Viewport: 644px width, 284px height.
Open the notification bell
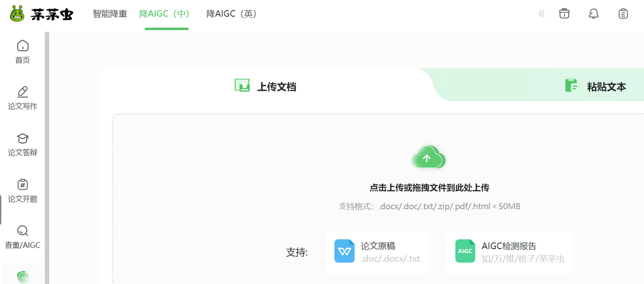pyautogui.click(x=594, y=14)
